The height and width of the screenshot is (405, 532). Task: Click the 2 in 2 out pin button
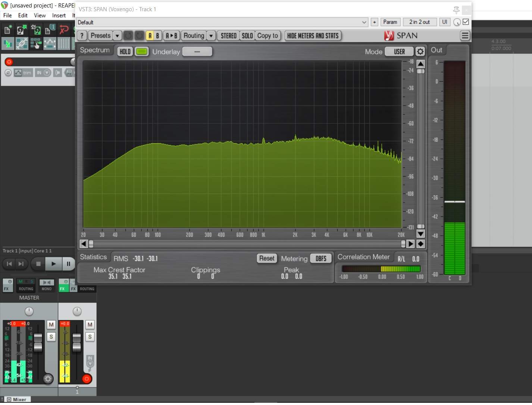[419, 22]
